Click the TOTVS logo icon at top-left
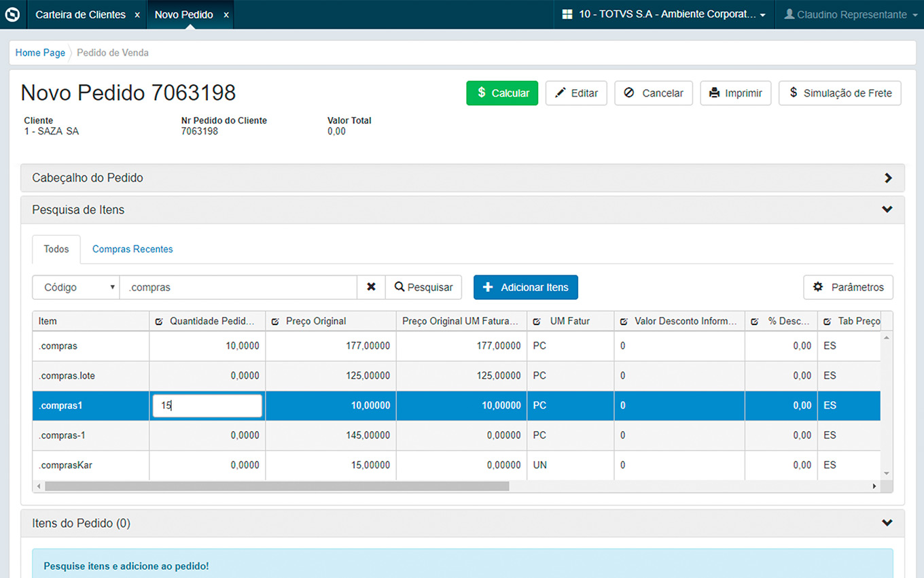This screenshot has height=578, width=924. tap(13, 14)
